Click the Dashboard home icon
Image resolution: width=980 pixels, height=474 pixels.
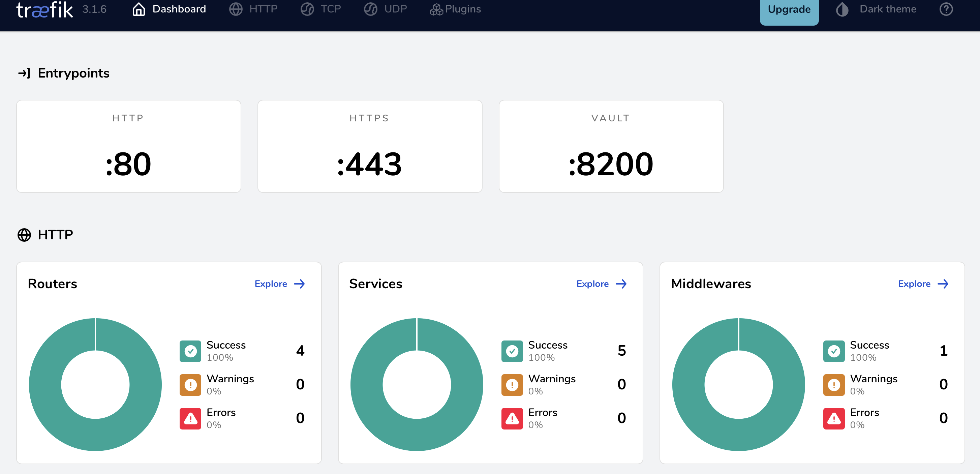139,9
